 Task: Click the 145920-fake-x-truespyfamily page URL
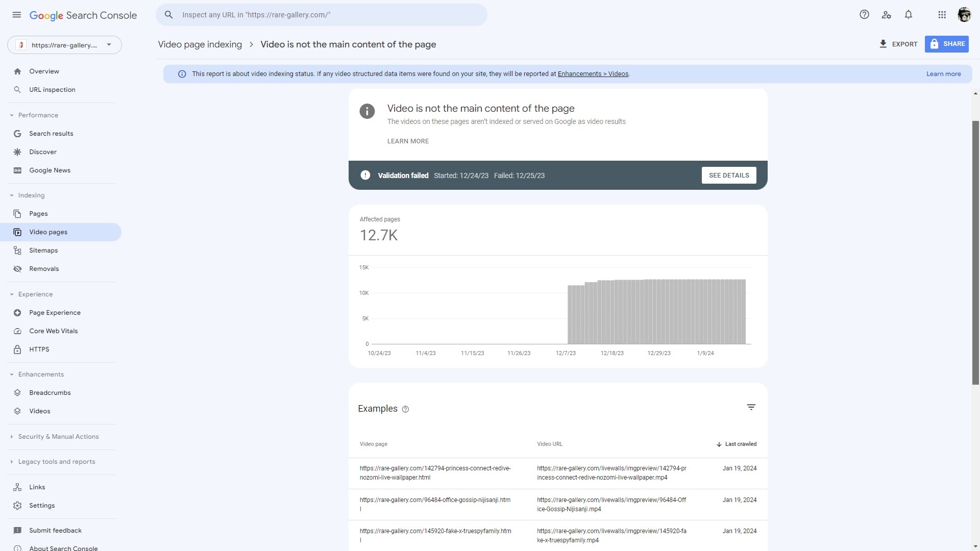pyautogui.click(x=435, y=536)
